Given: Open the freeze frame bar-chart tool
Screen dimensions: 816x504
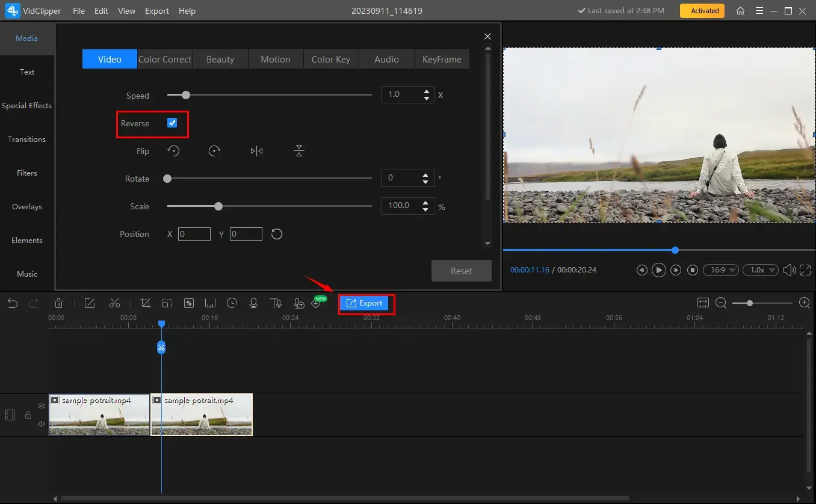Looking at the screenshot, I should coord(210,303).
